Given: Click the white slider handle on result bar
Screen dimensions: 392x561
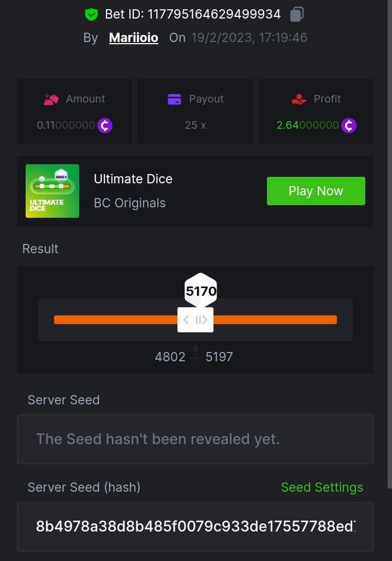Looking at the screenshot, I should 195,320.
